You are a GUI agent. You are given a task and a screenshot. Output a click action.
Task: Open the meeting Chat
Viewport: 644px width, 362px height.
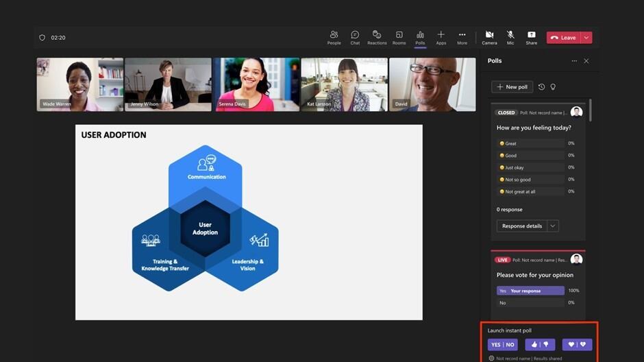tap(355, 38)
